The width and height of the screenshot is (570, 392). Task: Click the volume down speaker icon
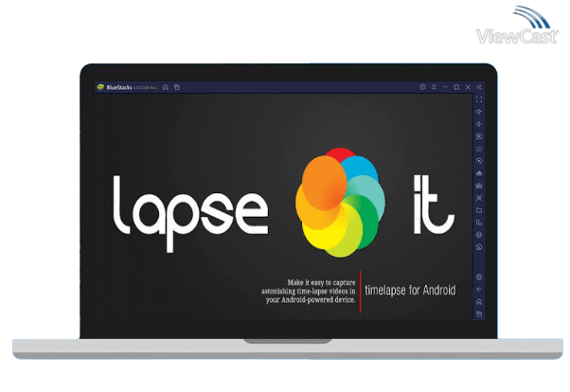pos(479,124)
